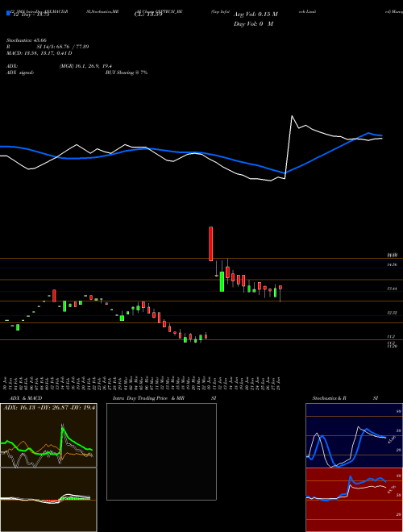Click the 14.56 price axis label
This screenshot has height=532, width=403.
coord(392,264)
